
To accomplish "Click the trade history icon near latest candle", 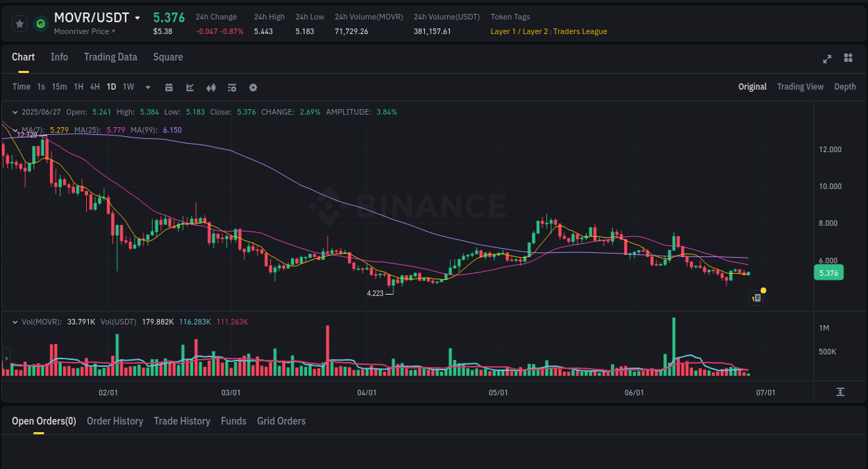I will pos(756,297).
